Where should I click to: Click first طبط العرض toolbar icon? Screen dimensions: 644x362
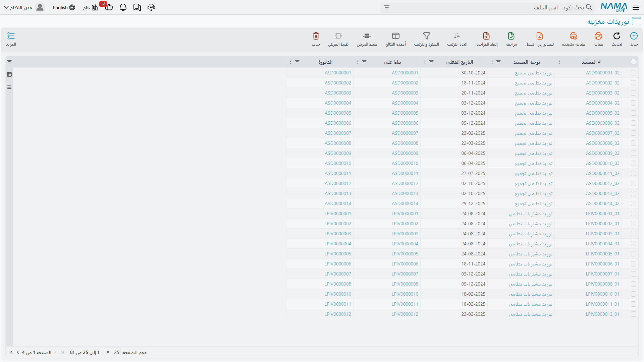(367, 36)
